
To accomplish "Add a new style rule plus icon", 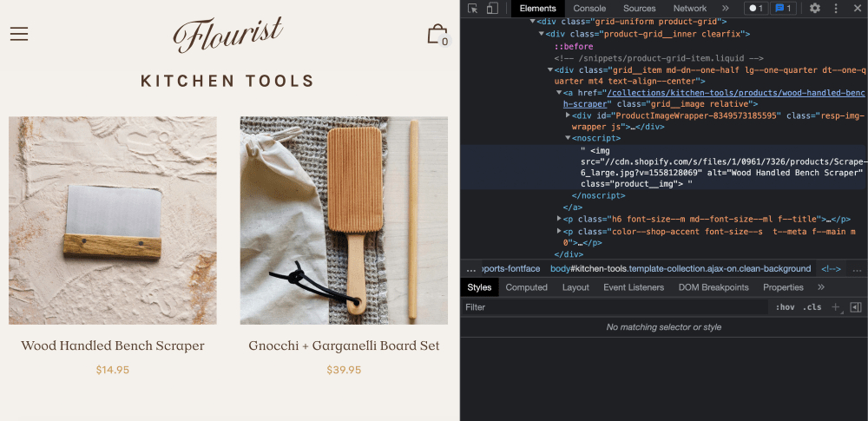I will (x=836, y=307).
